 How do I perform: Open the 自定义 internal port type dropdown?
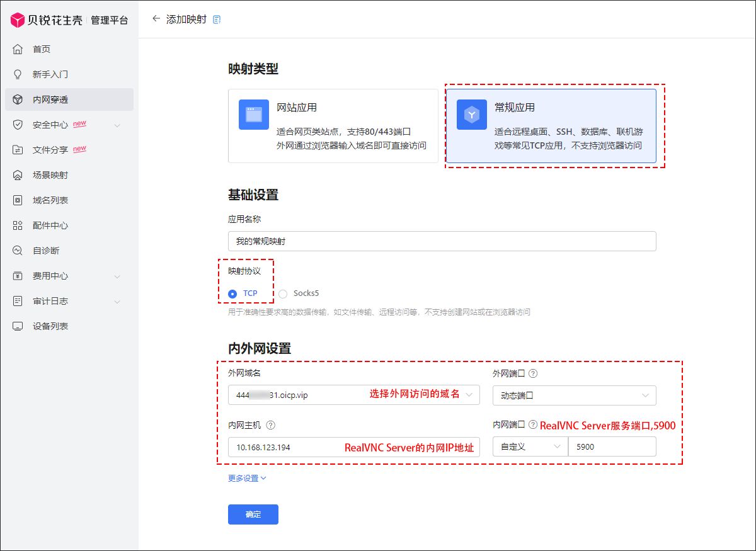coord(530,446)
